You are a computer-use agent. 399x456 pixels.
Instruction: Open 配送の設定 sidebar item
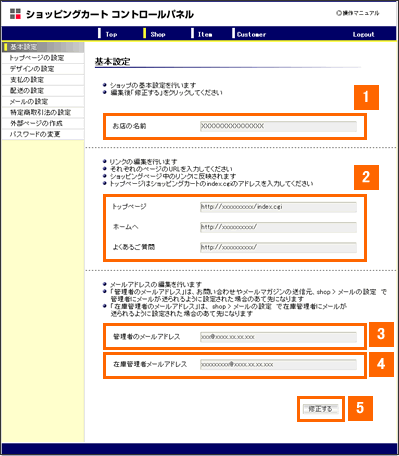coord(43,91)
